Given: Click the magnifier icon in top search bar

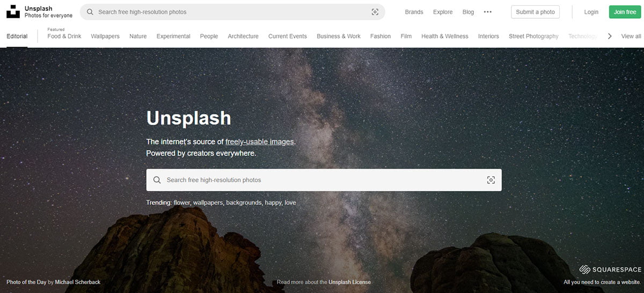Looking at the screenshot, I should click(90, 12).
